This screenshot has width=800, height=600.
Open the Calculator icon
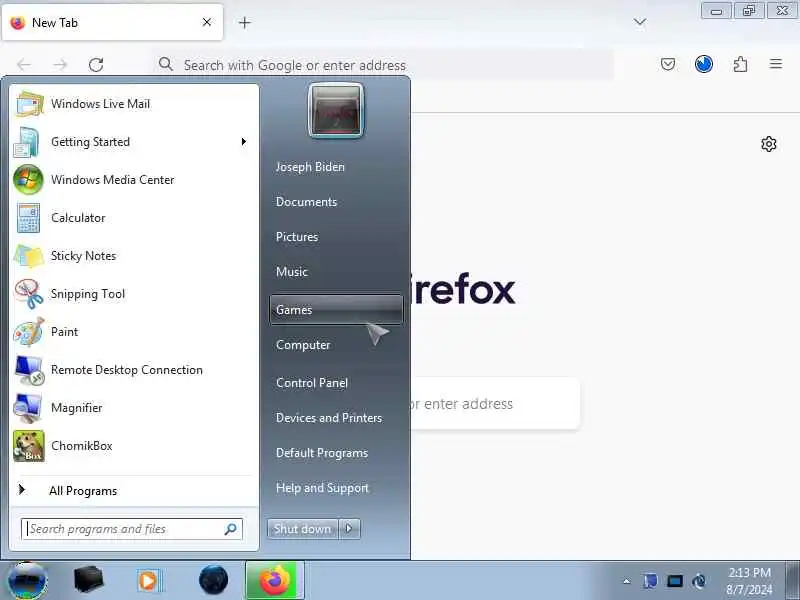coord(29,218)
